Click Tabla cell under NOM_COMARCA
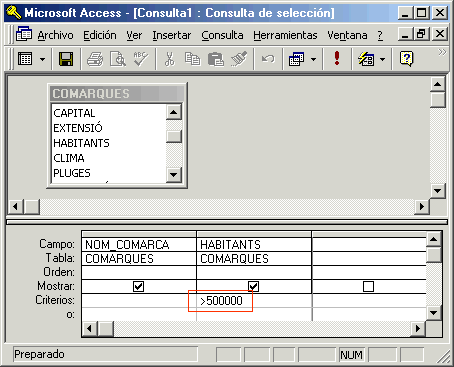Screen dimensions: 454x367 tap(139, 258)
